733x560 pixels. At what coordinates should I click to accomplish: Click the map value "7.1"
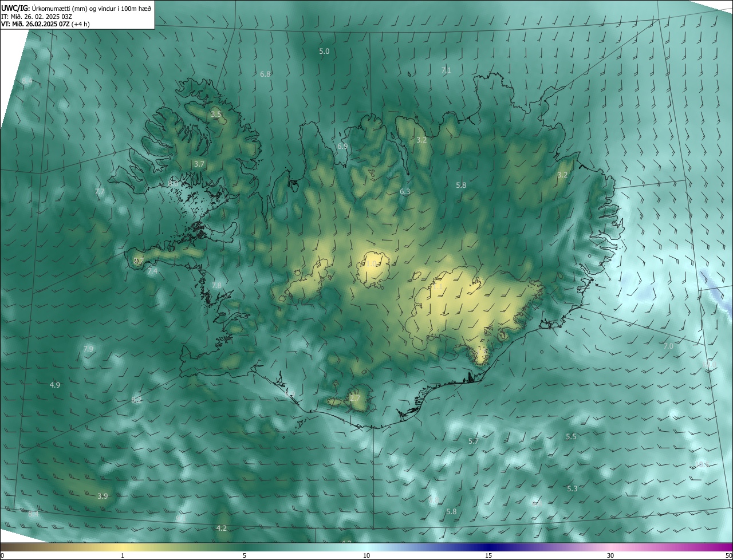[x=446, y=70]
